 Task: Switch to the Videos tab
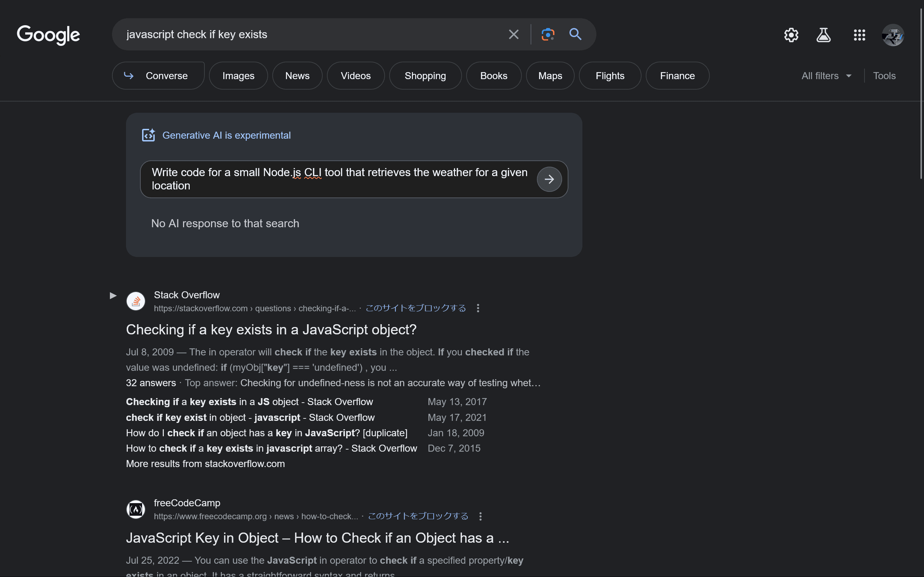(356, 76)
